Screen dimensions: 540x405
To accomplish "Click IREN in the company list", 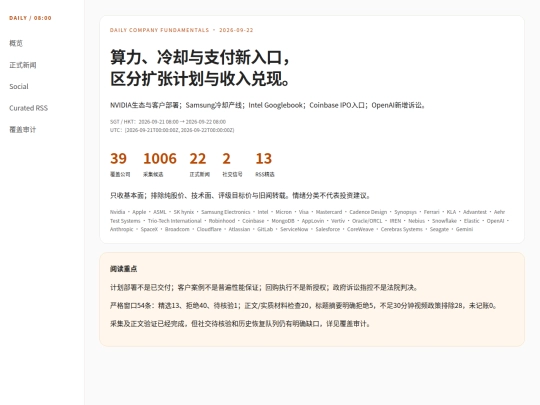I will tap(395, 221).
